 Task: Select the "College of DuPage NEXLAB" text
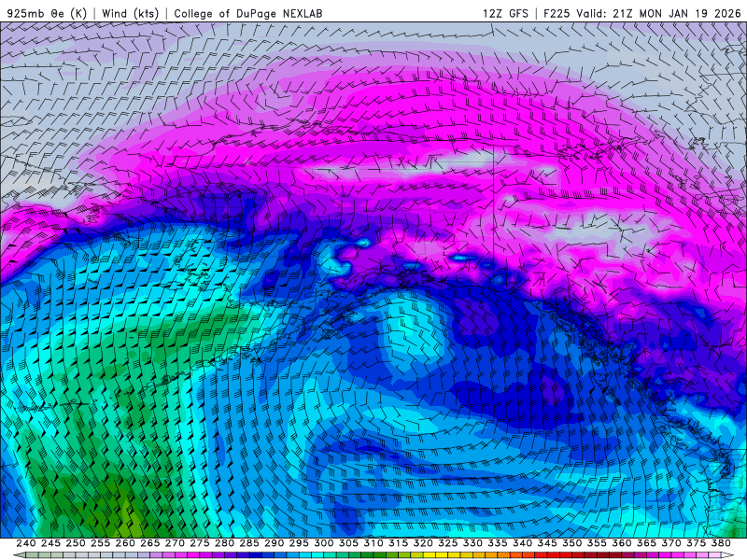pos(248,14)
